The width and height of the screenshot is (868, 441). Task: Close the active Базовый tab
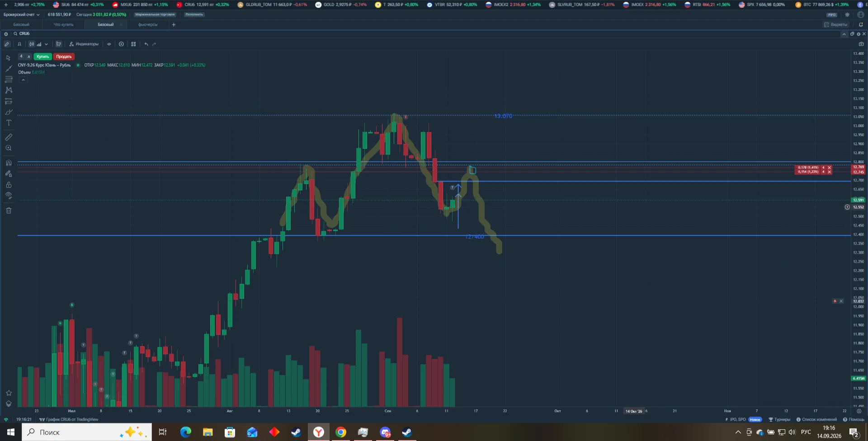pyautogui.click(x=121, y=25)
